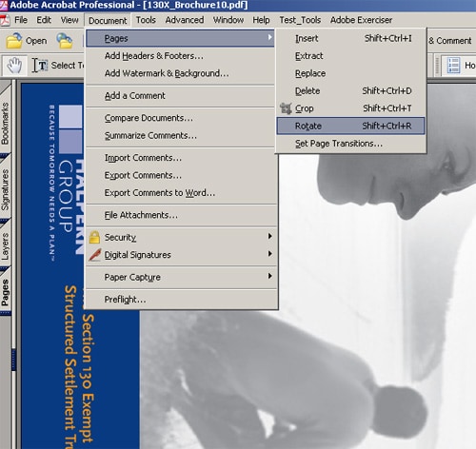Image resolution: width=476 pixels, height=449 pixels.
Task: Click Rotate in Pages submenu
Action: (350, 126)
